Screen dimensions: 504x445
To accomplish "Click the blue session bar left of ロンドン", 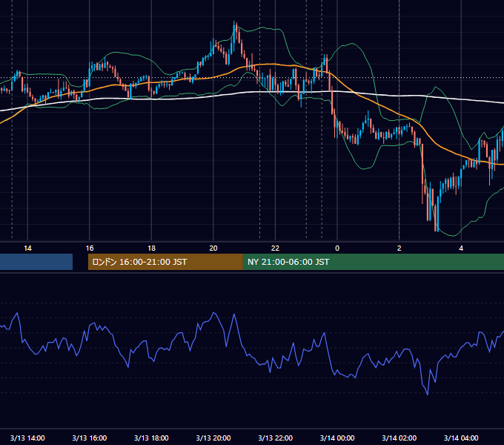I will tap(36, 262).
